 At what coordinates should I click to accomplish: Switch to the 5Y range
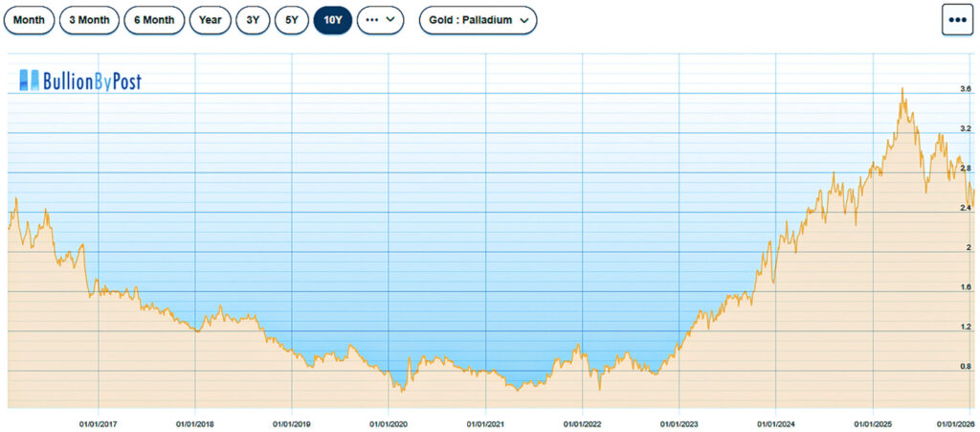(x=292, y=20)
